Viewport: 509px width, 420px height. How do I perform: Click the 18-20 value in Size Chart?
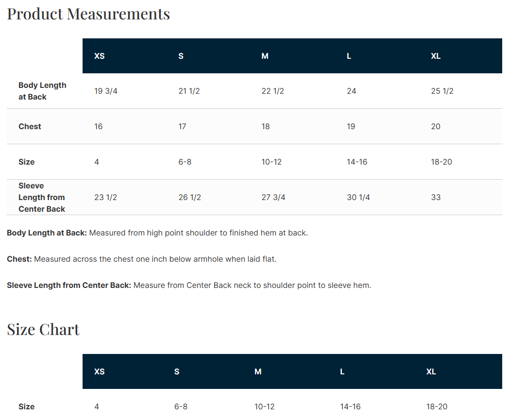pyautogui.click(x=437, y=406)
